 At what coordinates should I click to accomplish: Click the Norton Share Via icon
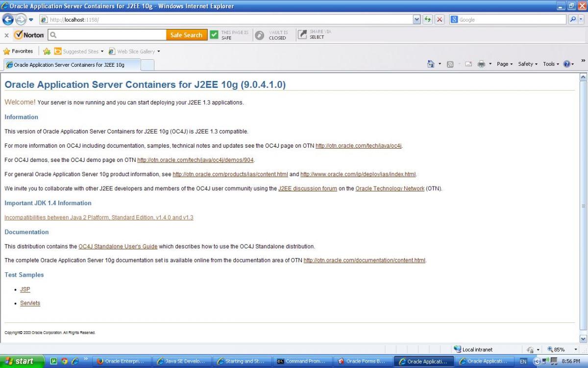(303, 35)
